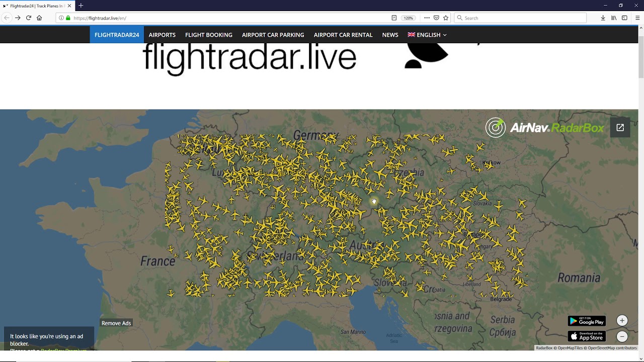Zoom out the map with minus button
Viewport: 644px width, 362px height.
click(622, 337)
